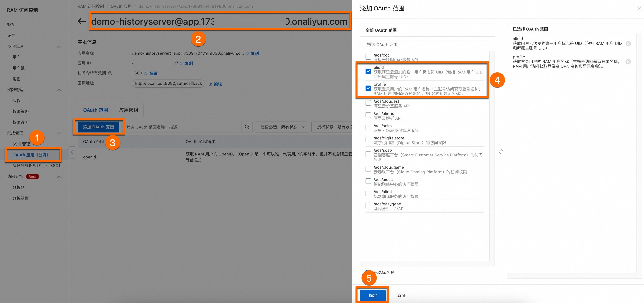The width and height of the screenshot is (644, 303).
Task: Switch to the 应用密钥 tab
Action: click(129, 110)
